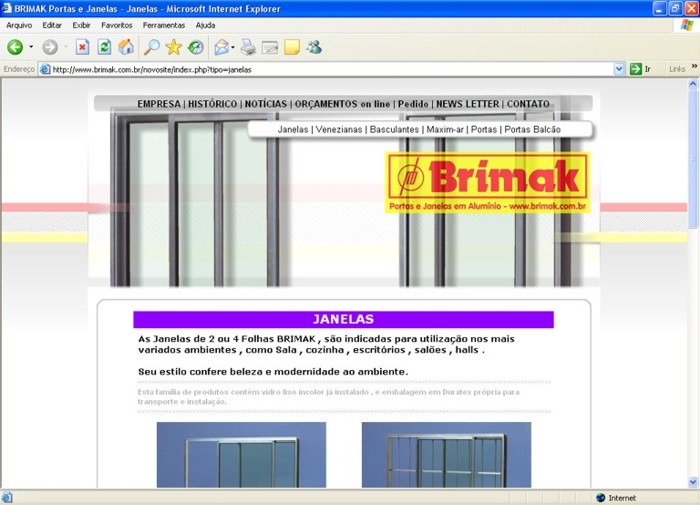This screenshot has width=700, height=505.
Task: Click the purple JANELAS heading bar
Action: (343, 319)
